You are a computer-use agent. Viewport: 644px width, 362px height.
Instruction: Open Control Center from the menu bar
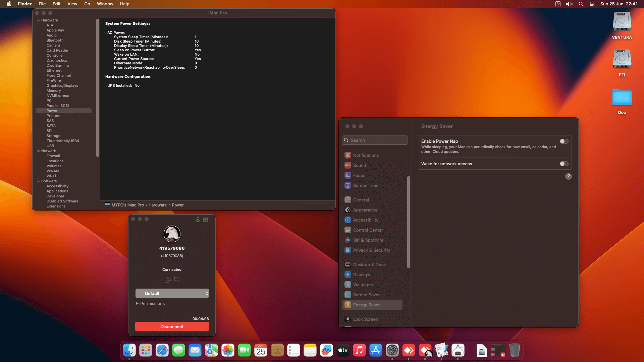[592, 4]
